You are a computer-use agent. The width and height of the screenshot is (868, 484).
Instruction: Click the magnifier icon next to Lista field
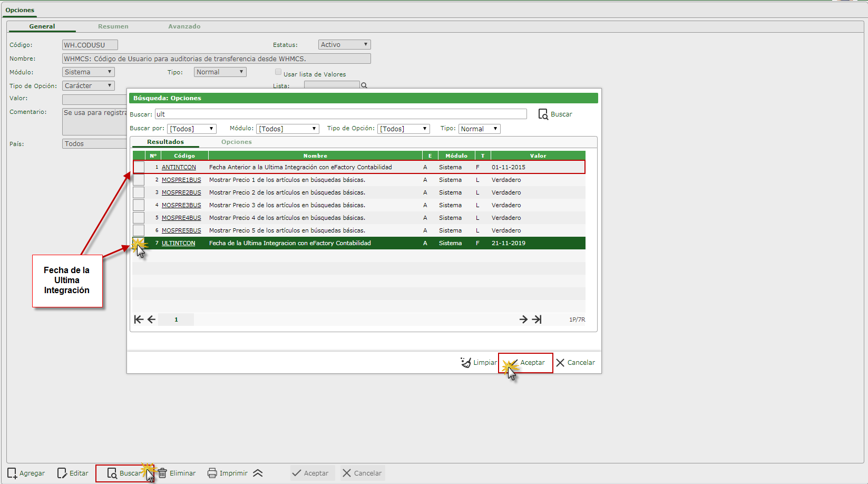tap(364, 85)
